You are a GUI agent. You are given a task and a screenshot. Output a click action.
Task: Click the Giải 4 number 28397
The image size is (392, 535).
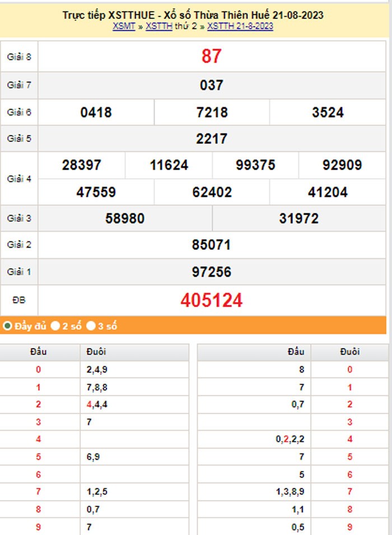tap(82, 165)
